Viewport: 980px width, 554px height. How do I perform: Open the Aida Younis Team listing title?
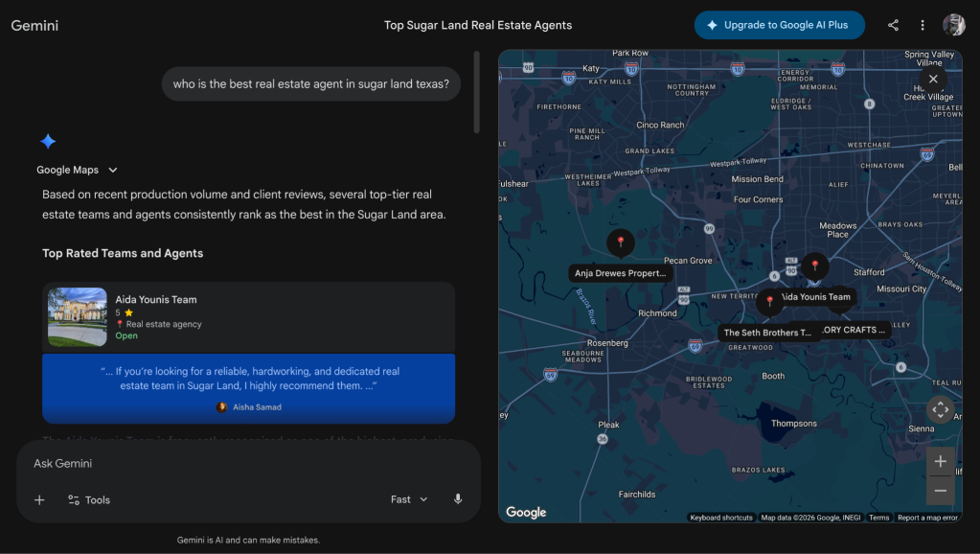[155, 299]
